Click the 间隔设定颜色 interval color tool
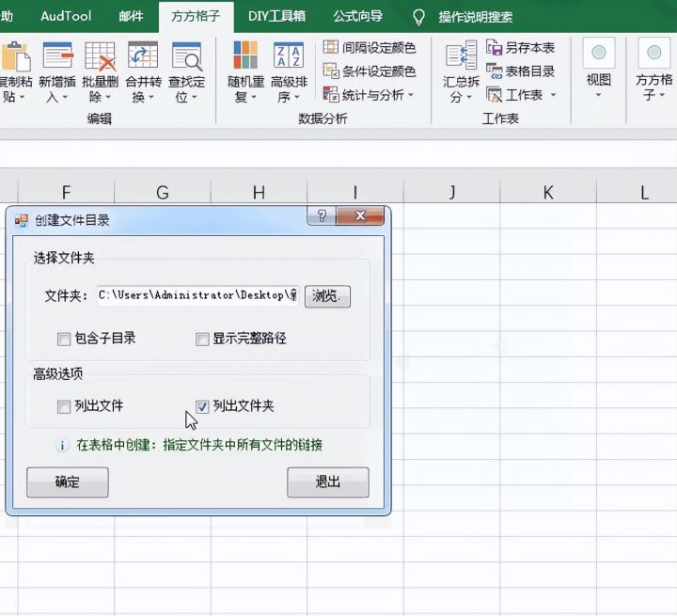Viewport: 677px width, 616px height. coord(331,47)
